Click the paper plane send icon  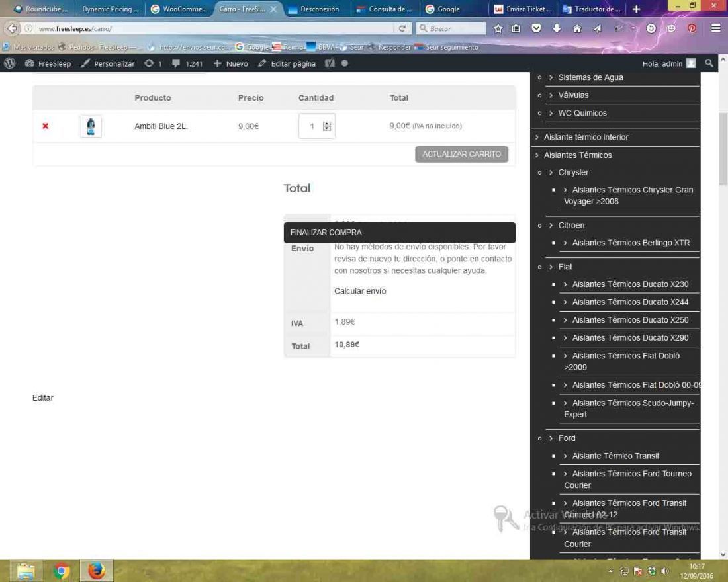(597, 29)
